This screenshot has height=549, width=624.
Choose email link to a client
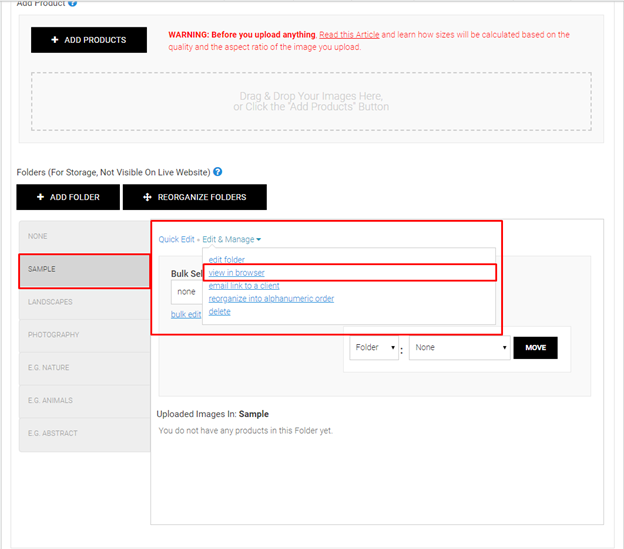coord(244,286)
